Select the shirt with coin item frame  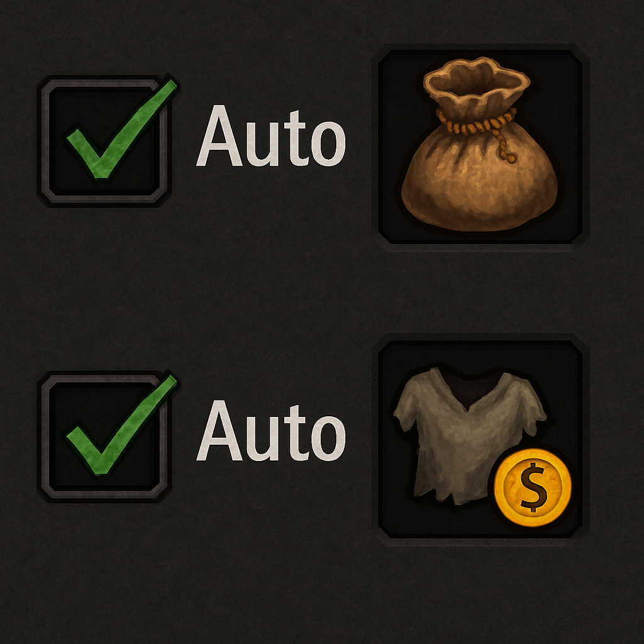coord(480,438)
